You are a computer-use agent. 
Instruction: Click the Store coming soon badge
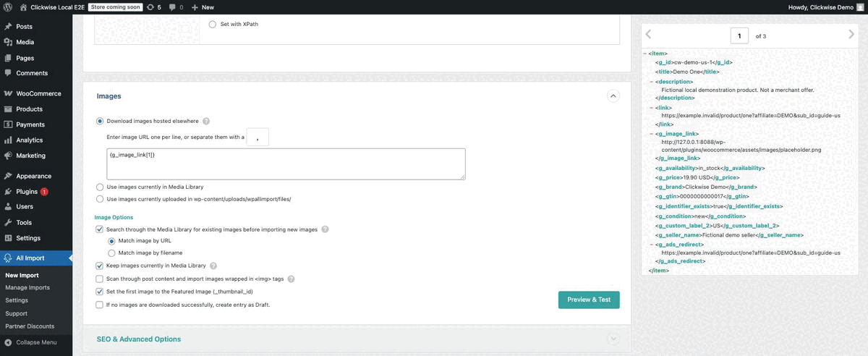pos(114,7)
